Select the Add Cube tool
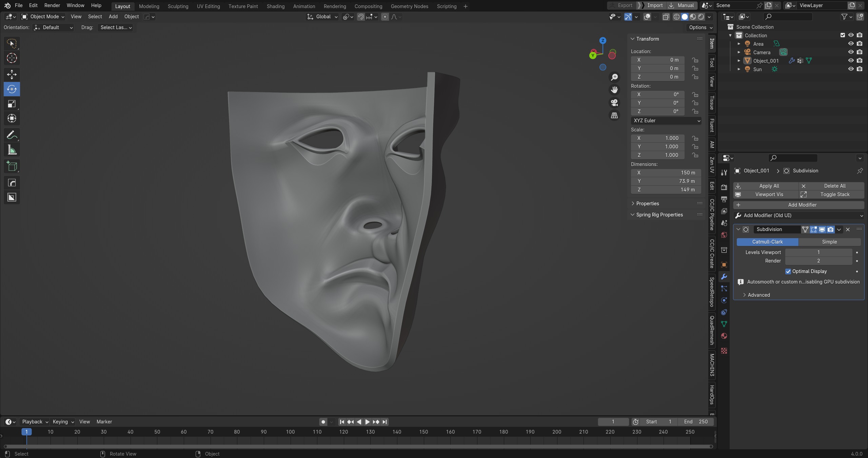 [12, 166]
